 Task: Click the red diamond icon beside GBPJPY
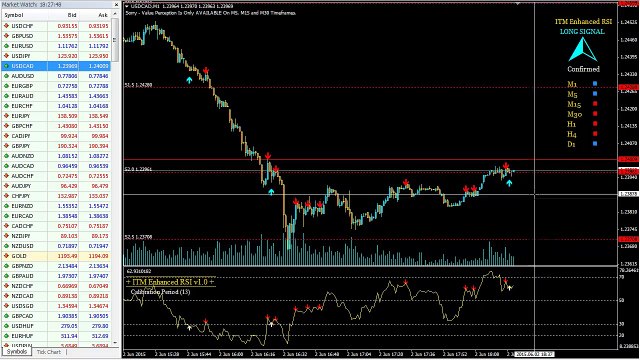click(6, 146)
